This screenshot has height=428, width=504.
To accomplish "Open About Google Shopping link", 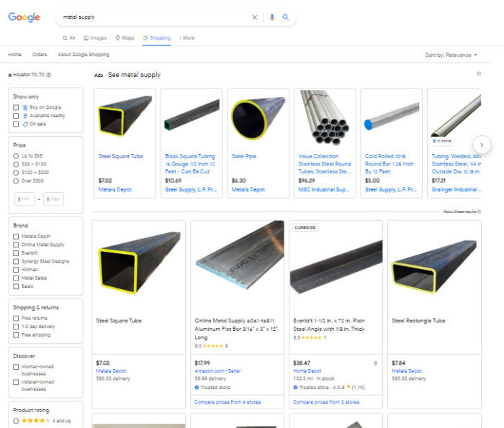I will 84,55.
